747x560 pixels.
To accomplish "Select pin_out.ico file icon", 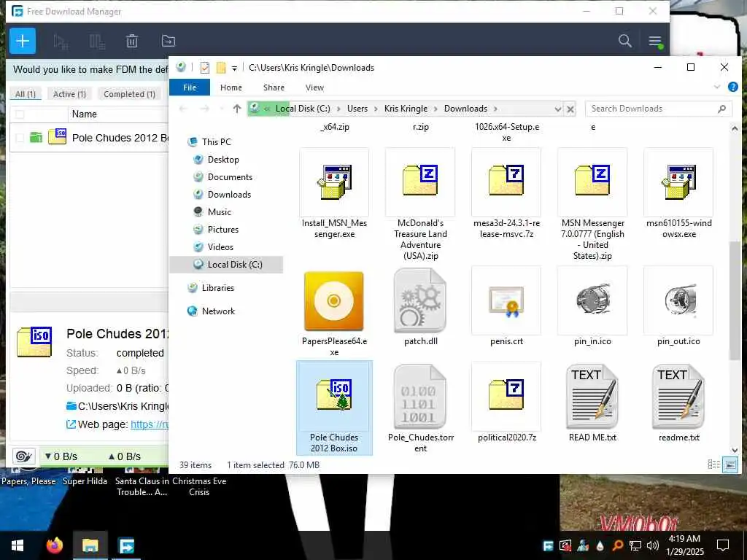I will [678, 301].
